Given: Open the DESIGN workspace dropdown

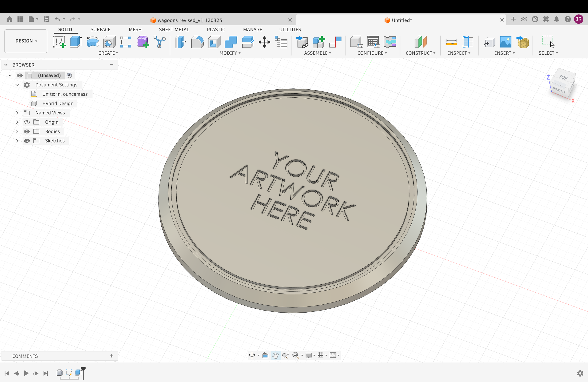Looking at the screenshot, I should [x=26, y=41].
